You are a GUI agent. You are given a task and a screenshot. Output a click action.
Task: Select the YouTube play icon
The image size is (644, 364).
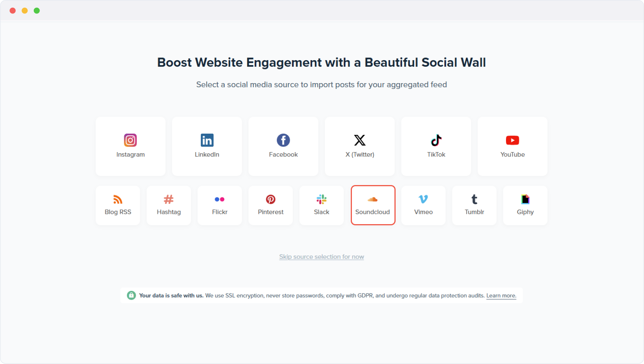coord(513,140)
